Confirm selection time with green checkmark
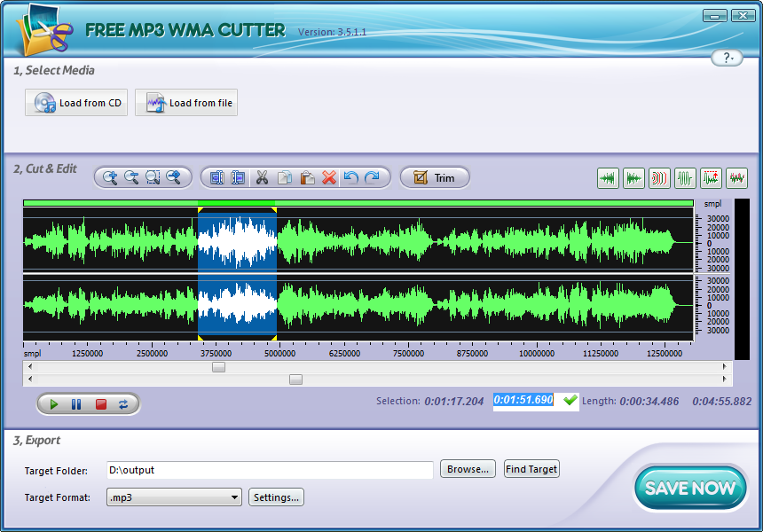 570,401
